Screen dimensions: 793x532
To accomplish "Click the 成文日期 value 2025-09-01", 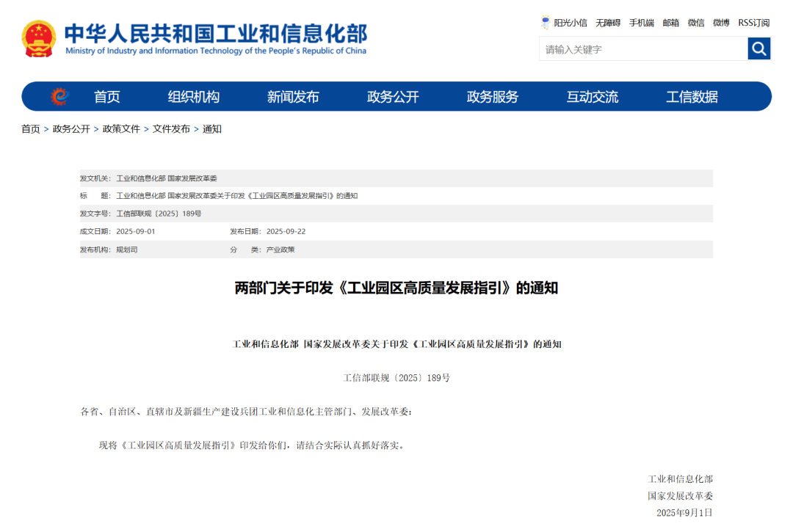I will (136, 231).
